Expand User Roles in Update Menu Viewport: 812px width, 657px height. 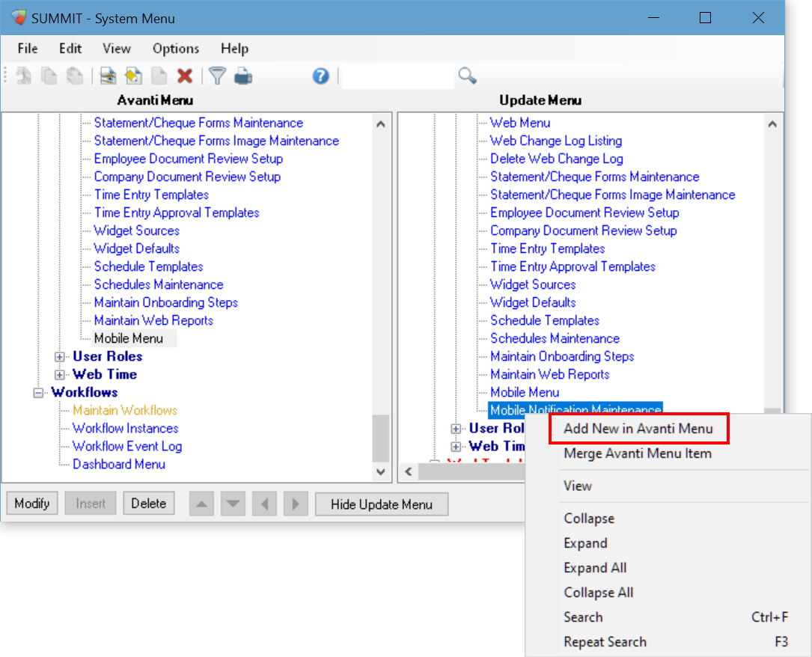click(x=456, y=429)
